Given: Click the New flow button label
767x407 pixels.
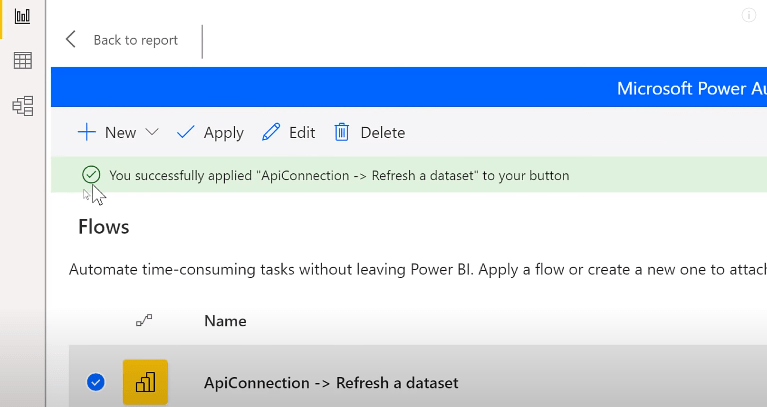Looking at the screenshot, I should pyautogui.click(x=120, y=133).
